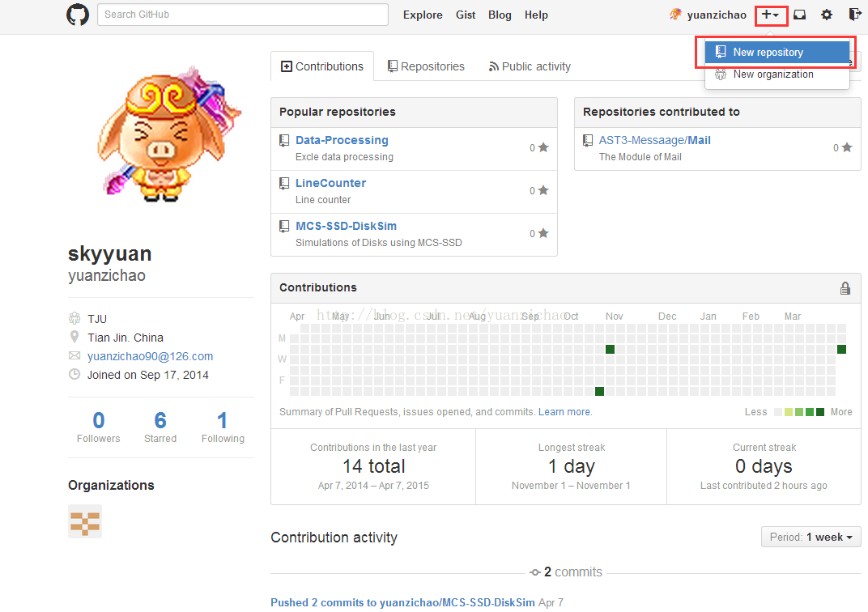View the 6 Starred count
Screen dimensions: 868x612
(x=160, y=427)
